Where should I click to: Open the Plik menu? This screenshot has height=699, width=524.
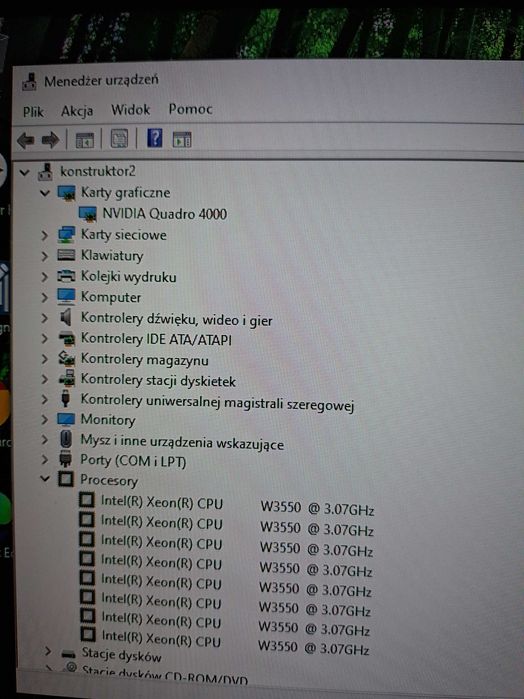point(33,111)
